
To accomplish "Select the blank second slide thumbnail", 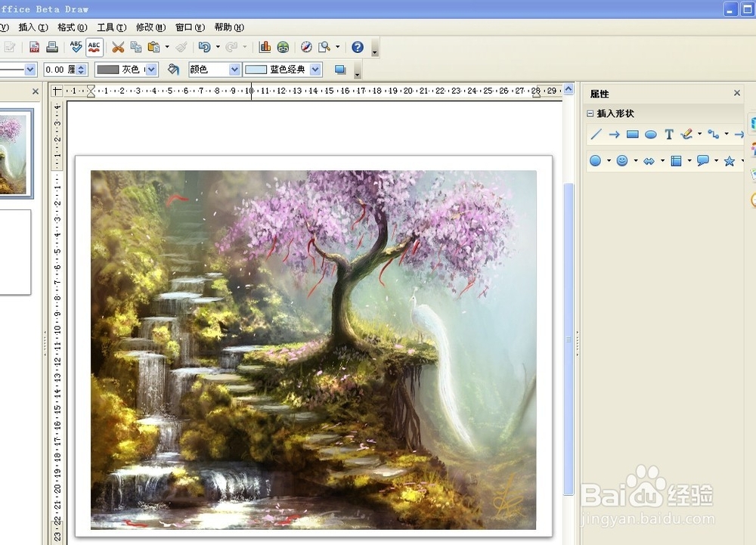I will click(15, 252).
